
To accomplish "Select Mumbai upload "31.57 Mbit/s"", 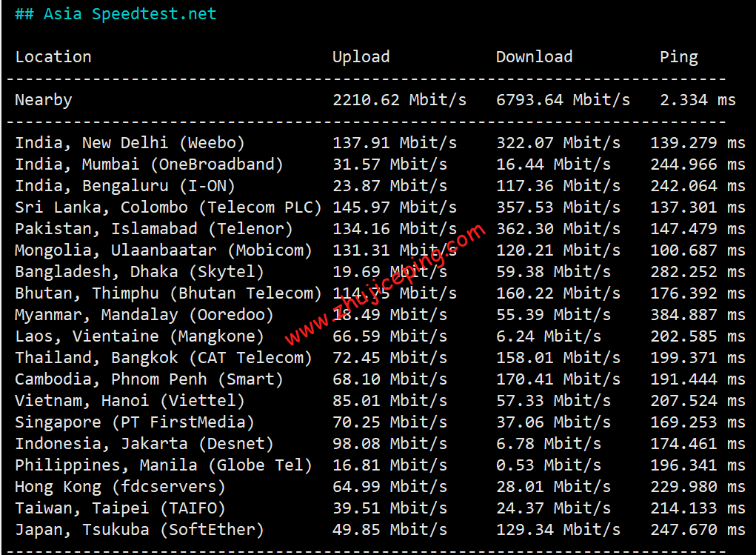I will tap(390, 164).
